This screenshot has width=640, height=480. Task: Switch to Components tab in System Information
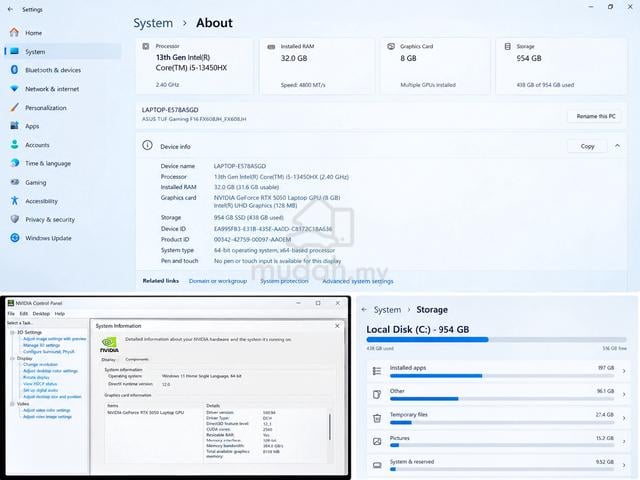[137, 360]
